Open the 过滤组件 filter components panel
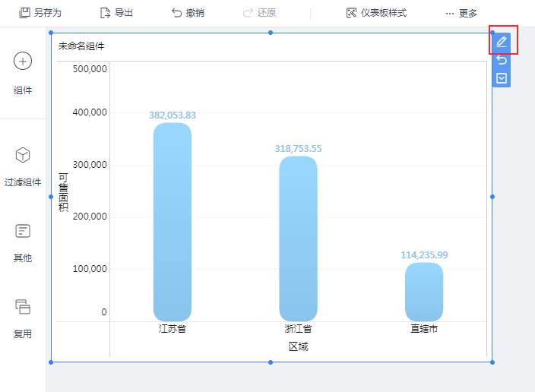The height and width of the screenshot is (392, 535). coord(23,167)
